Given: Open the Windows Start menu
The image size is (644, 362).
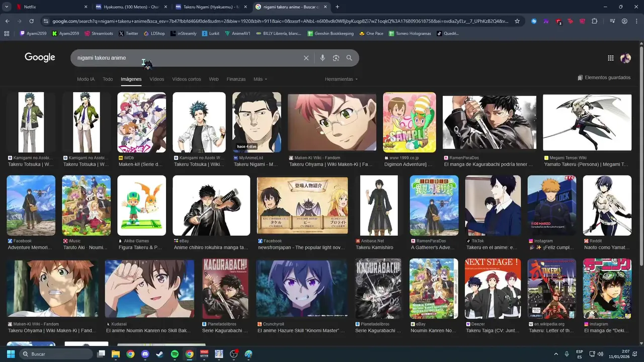Looking at the screenshot, I should pyautogui.click(x=11, y=354).
